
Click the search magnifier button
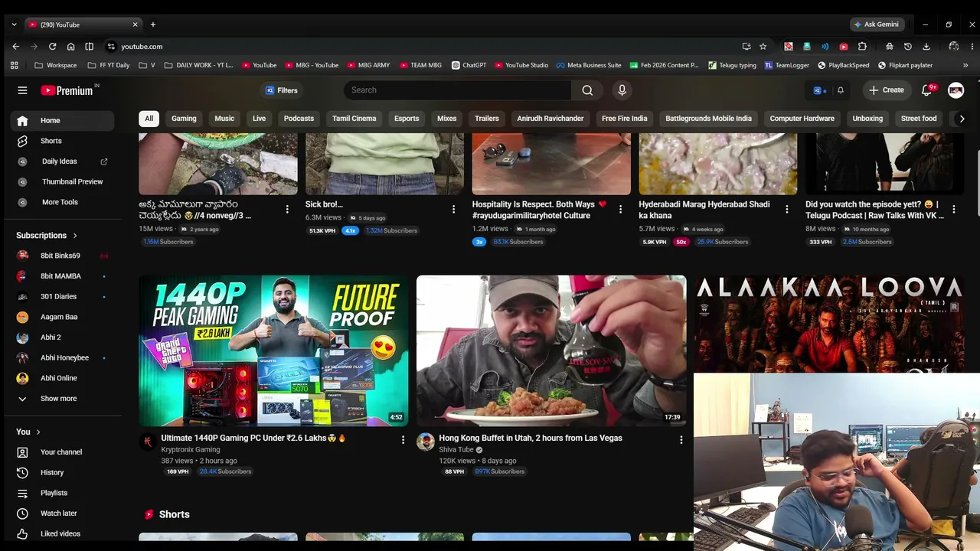587,90
